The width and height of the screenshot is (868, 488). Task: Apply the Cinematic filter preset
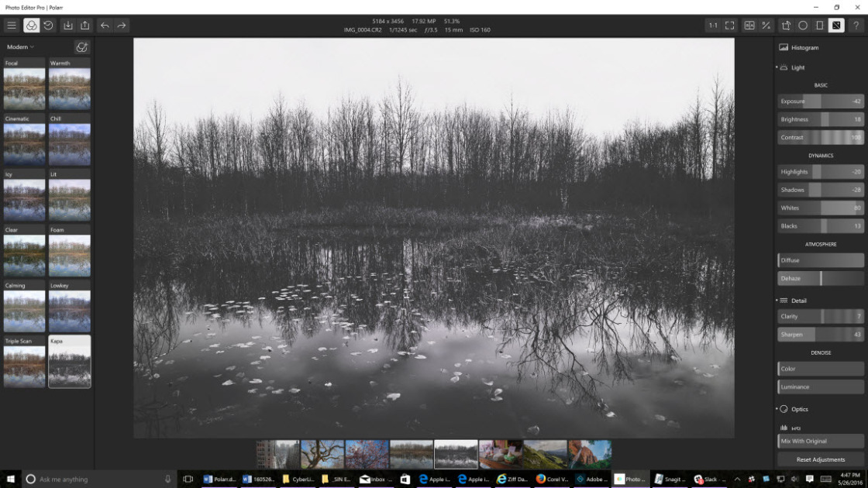24,140
